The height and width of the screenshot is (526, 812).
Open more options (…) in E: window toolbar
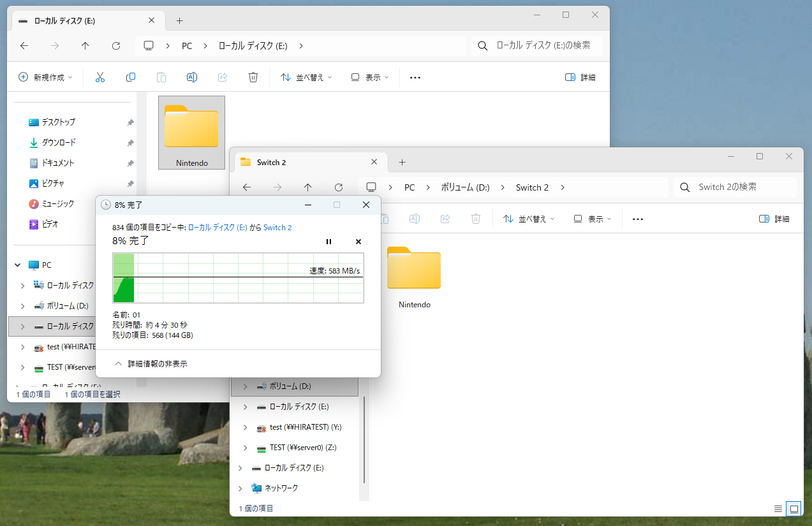(x=415, y=77)
